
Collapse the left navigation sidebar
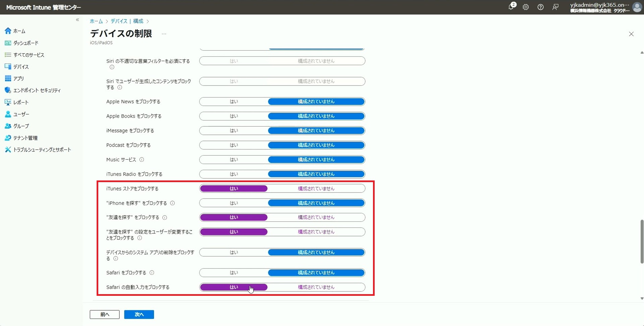coord(77,20)
